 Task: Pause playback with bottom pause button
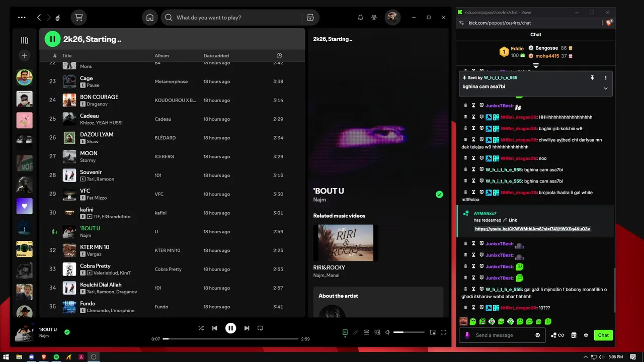[230, 328]
